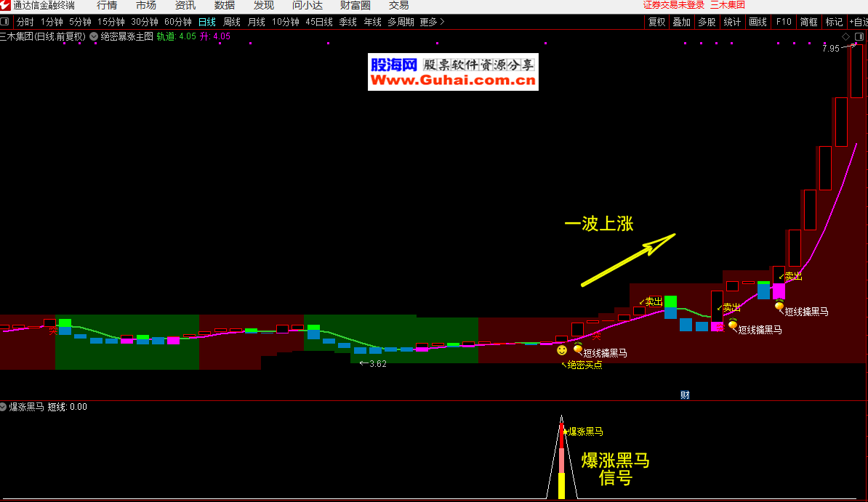This screenshot has height=502, width=868.
Task: Click the 复权 toolbar button
Action: click(x=656, y=22)
